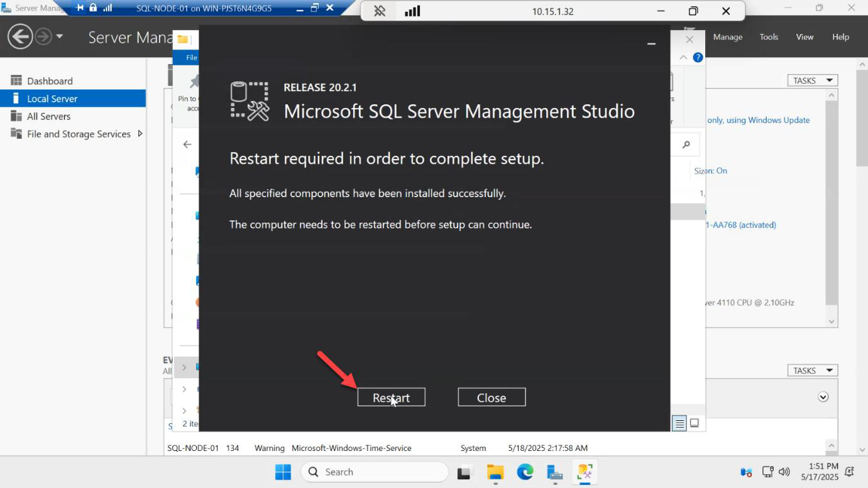Open the Help menu

[x=840, y=37]
